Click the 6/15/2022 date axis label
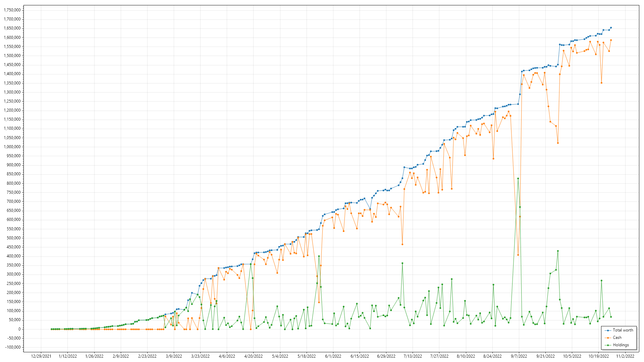 tap(360, 356)
